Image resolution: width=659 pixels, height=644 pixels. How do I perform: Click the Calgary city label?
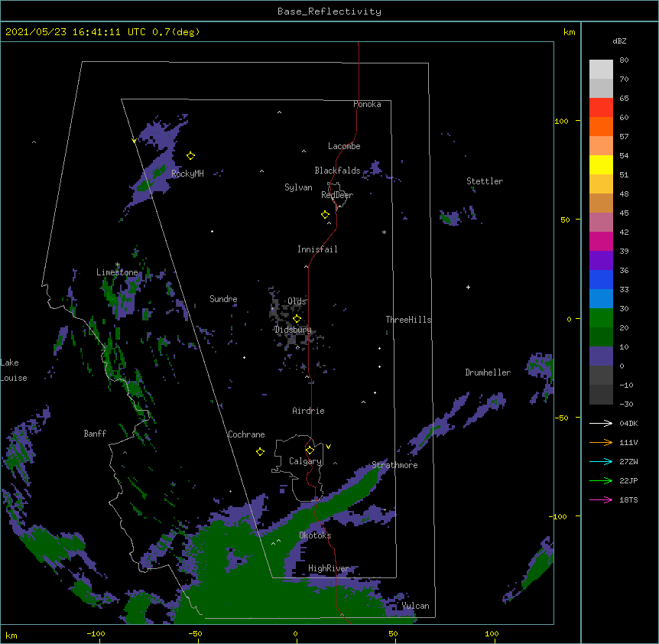coord(305,461)
